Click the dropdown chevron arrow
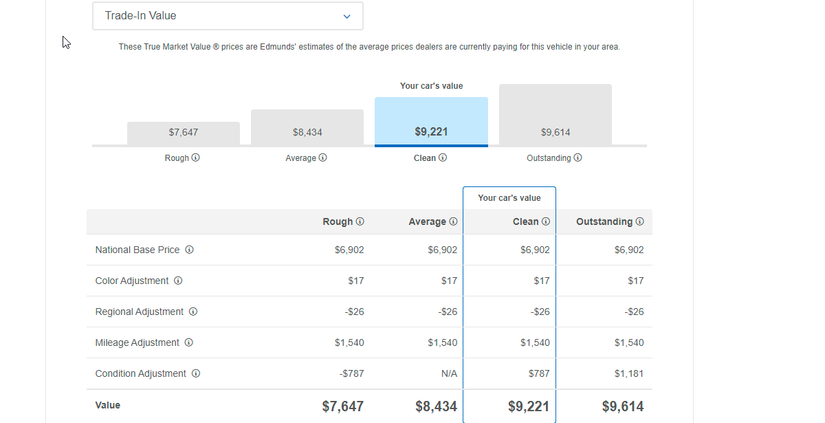Viewport: 825px width, 423px height. pos(347,16)
